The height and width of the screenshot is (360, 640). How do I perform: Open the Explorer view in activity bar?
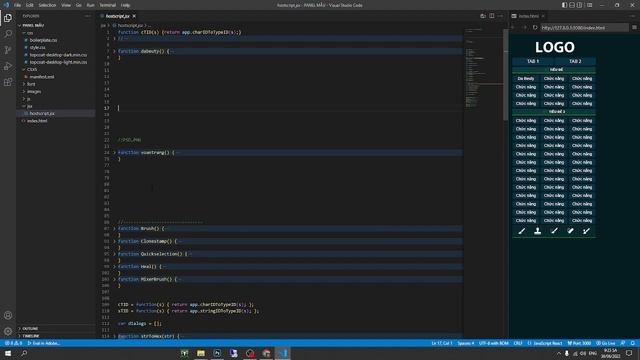coord(8,18)
